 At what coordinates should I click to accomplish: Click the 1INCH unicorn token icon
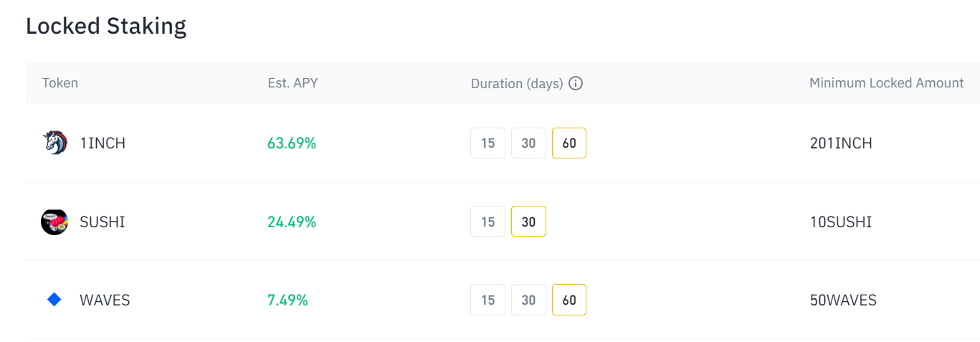[54, 143]
